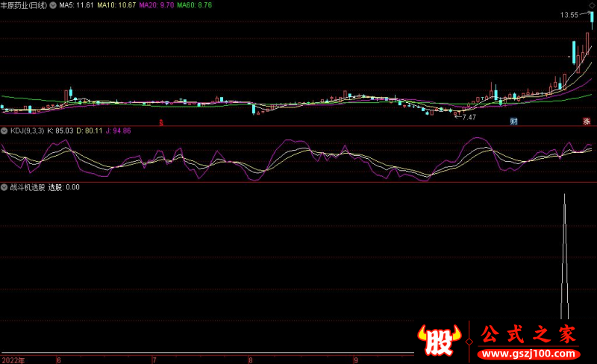The image size is (597, 364).
Task: Click the 7.47 low price label
Action: click(x=468, y=117)
